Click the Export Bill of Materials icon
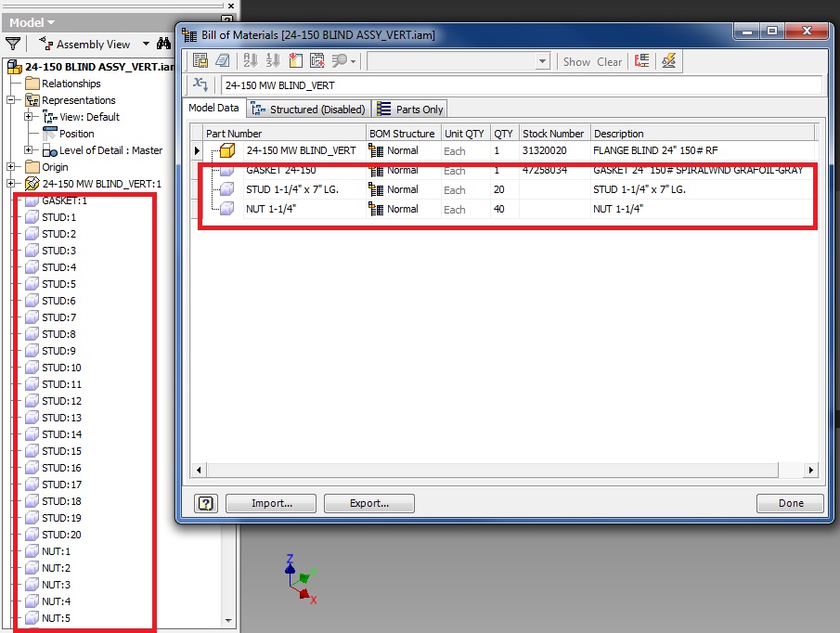Image resolution: width=840 pixels, height=633 pixels. pyautogui.click(x=200, y=60)
